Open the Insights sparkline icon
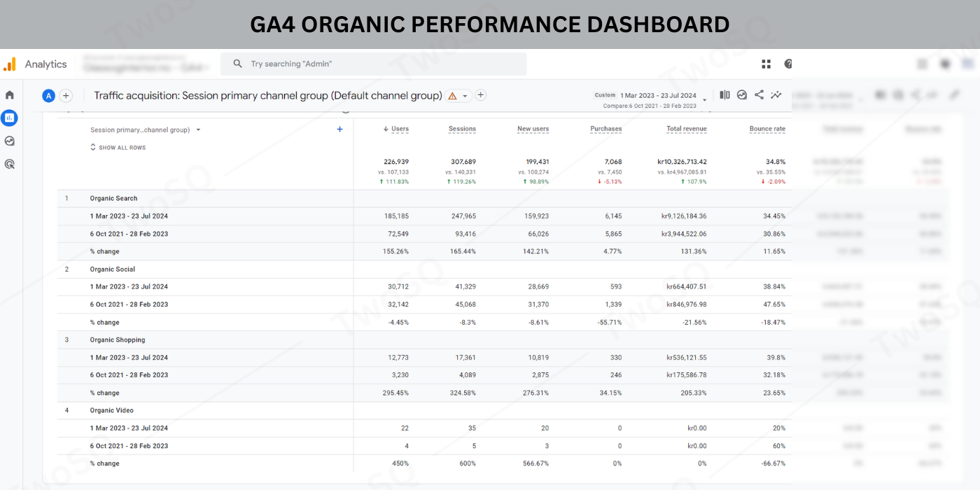Viewport: 980px width, 490px height. point(776,95)
